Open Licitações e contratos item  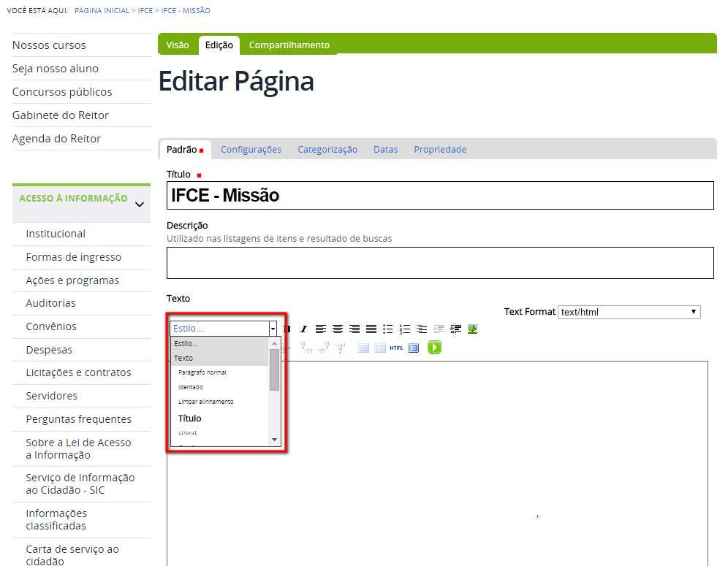[x=78, y=372]
